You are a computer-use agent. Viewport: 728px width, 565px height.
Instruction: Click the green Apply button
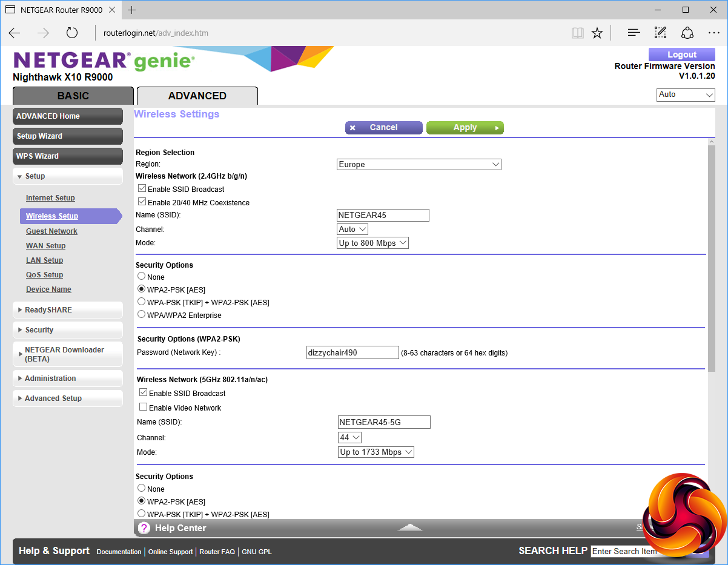[x=465, y=128]
